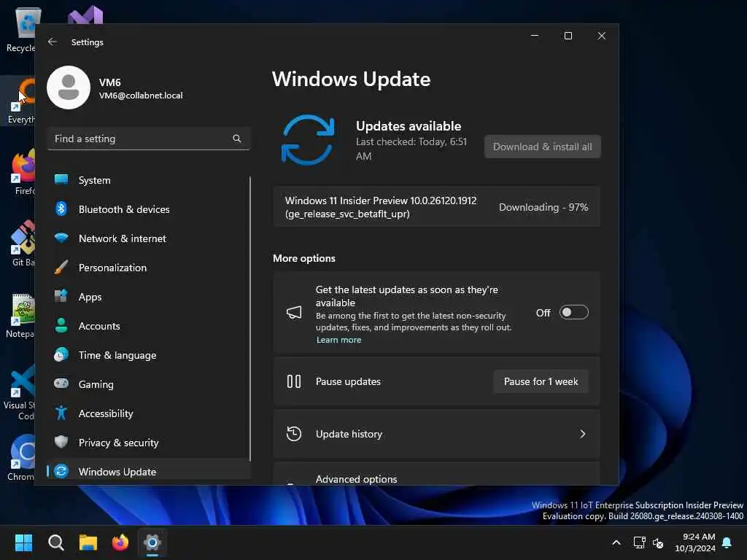Click the Settings back arrow
The width and height of the screenshot is (747, 560).
tap(53, 42)
